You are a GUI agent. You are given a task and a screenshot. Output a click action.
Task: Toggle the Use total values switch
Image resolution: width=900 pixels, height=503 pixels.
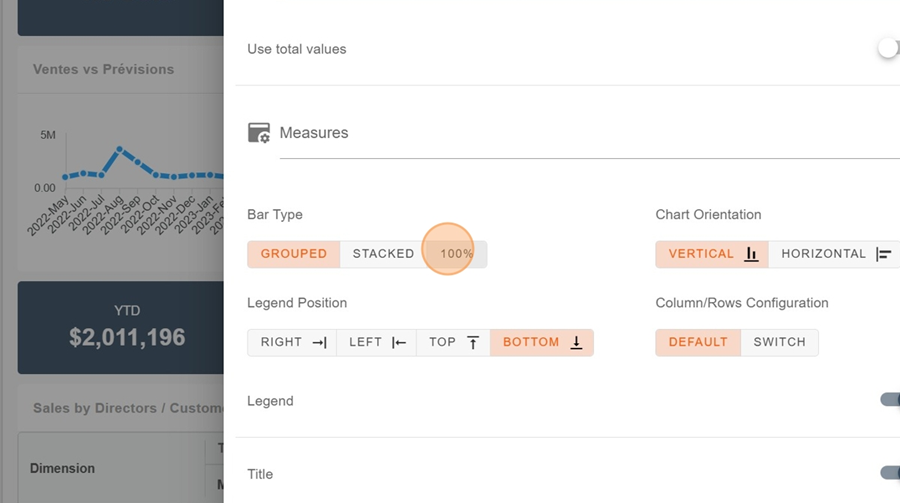pyautogui.click(x=887, y=49)
